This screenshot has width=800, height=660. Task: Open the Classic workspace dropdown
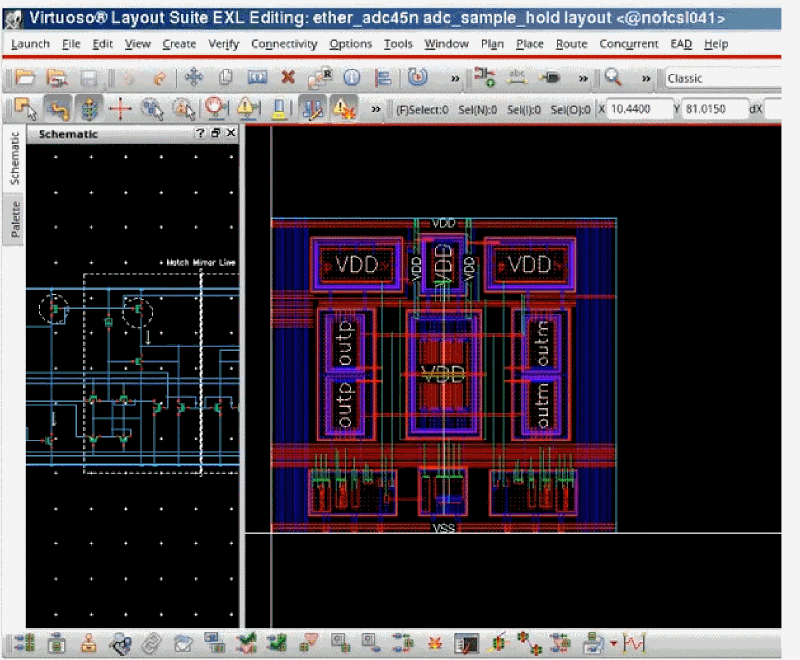pyautogui.click(x=730, y=78)
